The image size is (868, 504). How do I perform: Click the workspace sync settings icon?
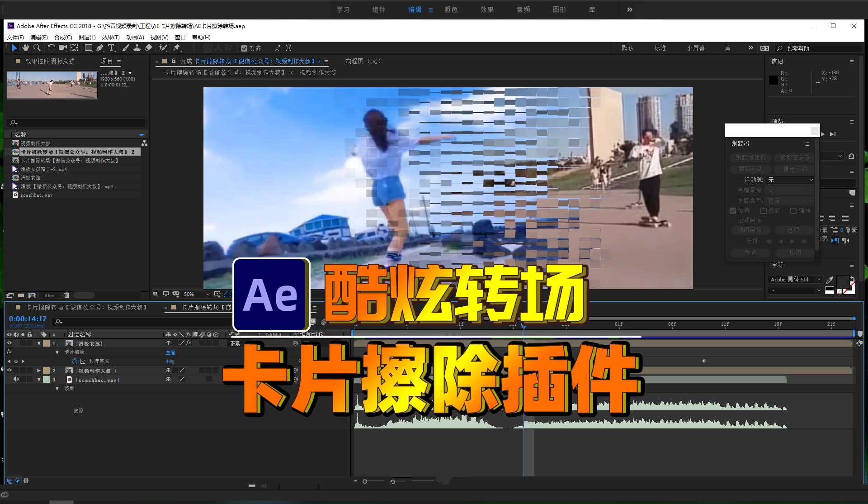pyautogui.click(x=764, y=48)
